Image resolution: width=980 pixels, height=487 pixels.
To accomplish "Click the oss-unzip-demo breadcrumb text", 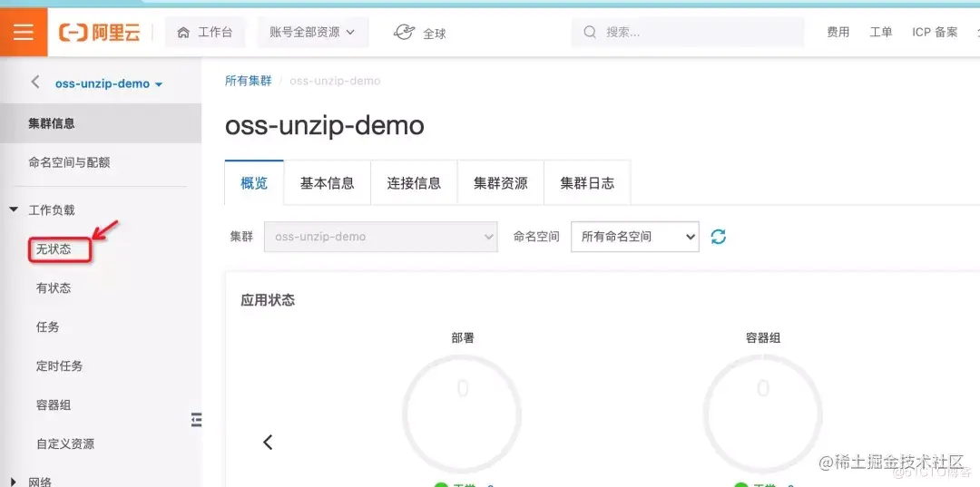I will pos(335,81).
